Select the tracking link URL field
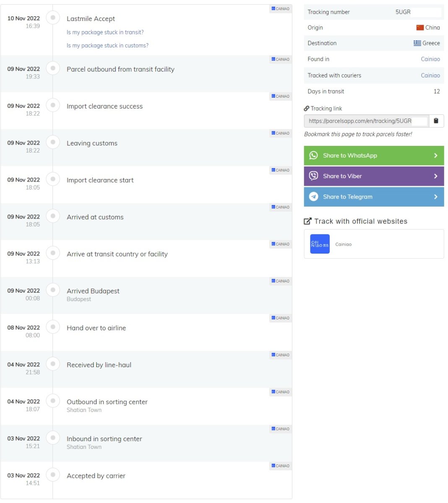The height and width of the screenshot is (503, 448). (x=367, y=121)
